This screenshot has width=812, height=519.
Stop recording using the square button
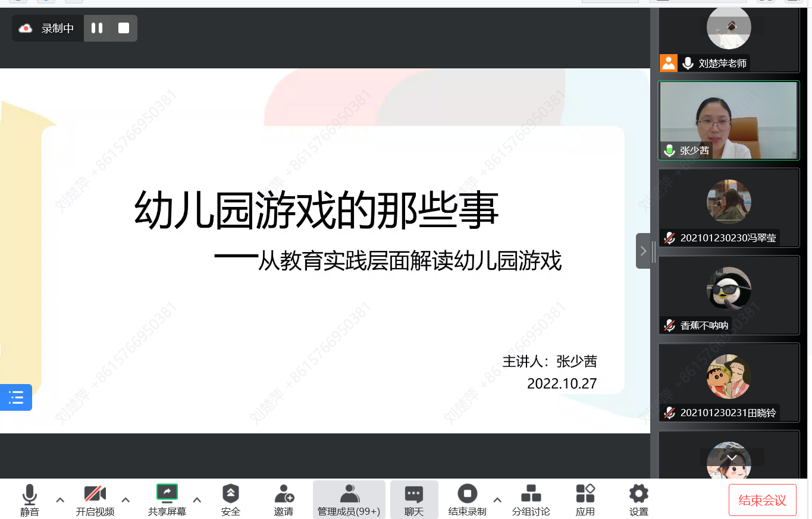coord(124,28)
